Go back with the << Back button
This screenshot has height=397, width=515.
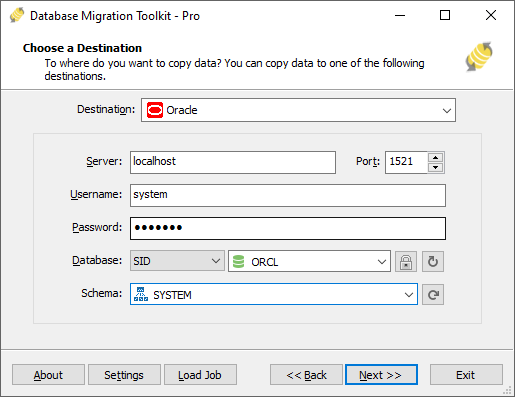click(x=306, y=375)
